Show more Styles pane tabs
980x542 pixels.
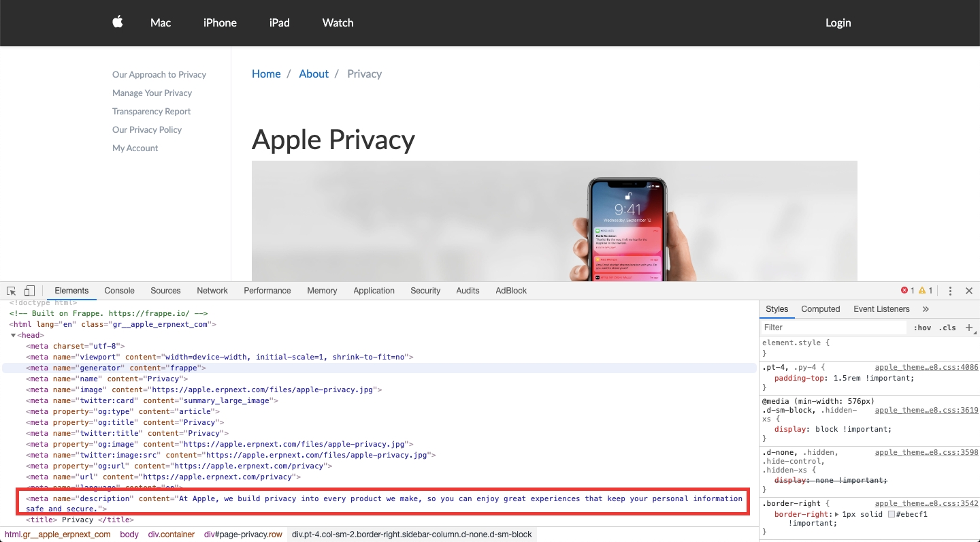point(926,309)
